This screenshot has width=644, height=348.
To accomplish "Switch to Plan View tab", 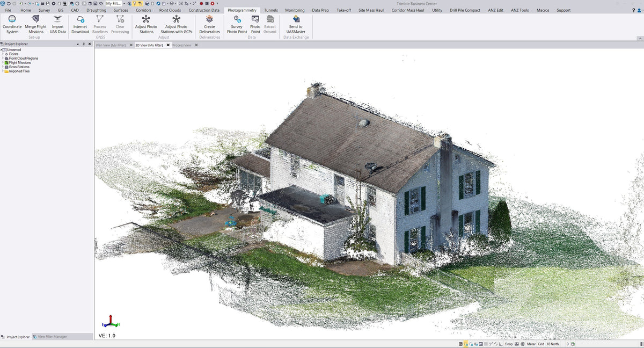I will pyautogui.click(x=111, y=45).
